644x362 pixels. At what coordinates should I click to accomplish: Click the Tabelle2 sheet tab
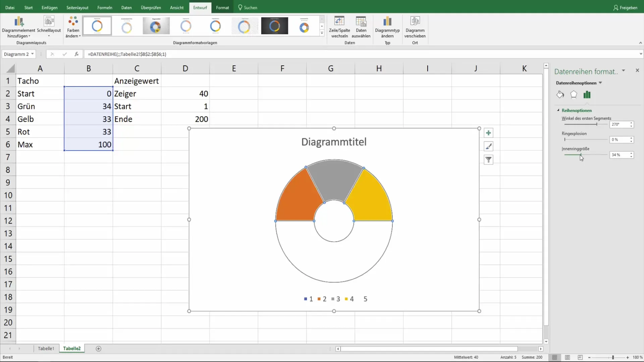tap(72, 349)
